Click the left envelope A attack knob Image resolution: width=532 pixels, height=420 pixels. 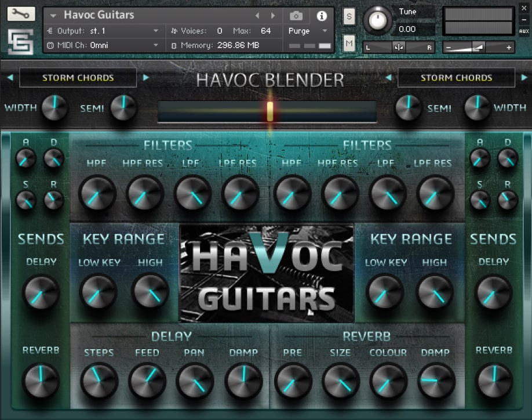click(25, 158)
